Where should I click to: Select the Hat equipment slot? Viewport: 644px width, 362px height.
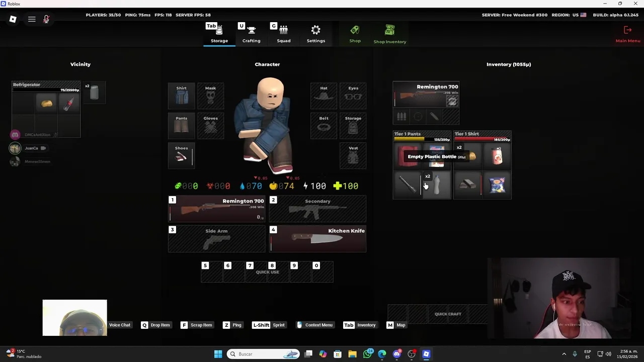coord(324,96)
